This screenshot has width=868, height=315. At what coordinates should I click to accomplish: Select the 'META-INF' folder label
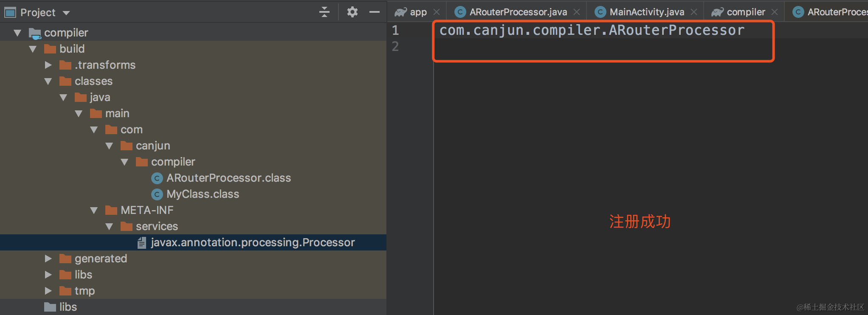coord(147,210)
